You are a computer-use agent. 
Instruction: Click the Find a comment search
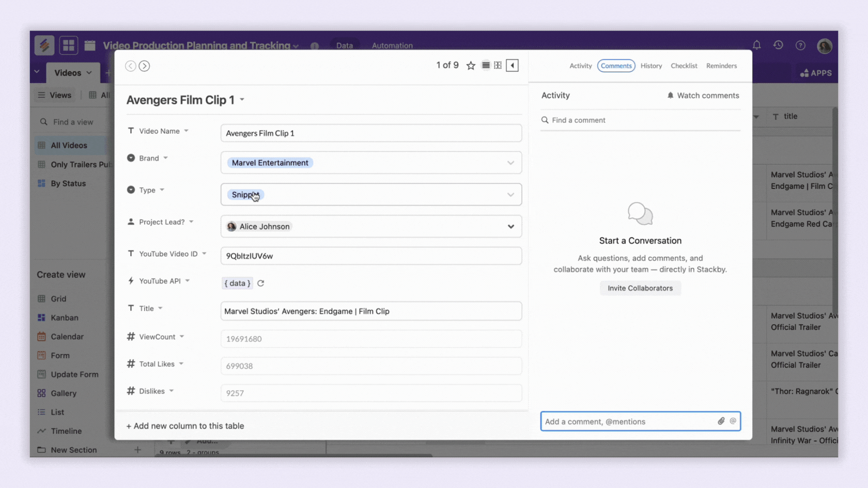(x=640, y=120)
